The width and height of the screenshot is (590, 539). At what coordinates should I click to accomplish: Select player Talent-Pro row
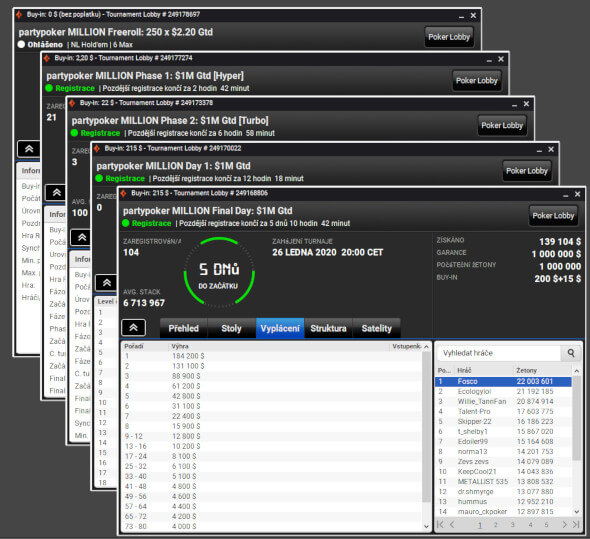[x=503, y=412]
